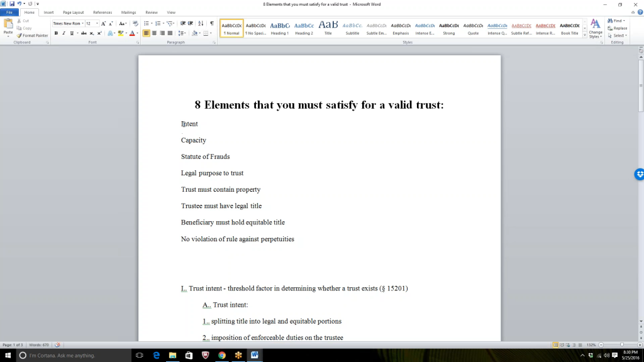Center align the text
The image size is (644, 362).
pyautogui.click(x=154, y=33)
